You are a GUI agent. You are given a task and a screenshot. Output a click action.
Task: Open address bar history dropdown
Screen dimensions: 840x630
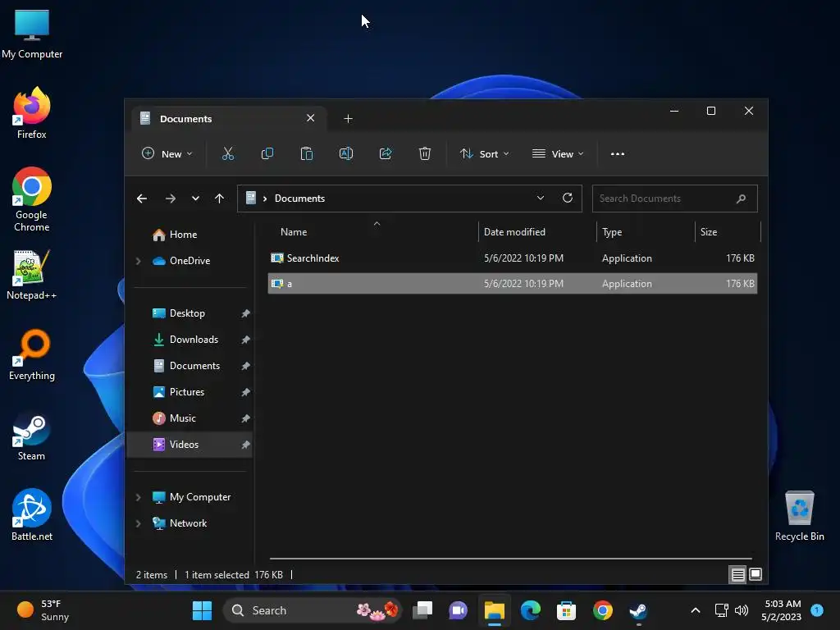[x=541, y=198]
